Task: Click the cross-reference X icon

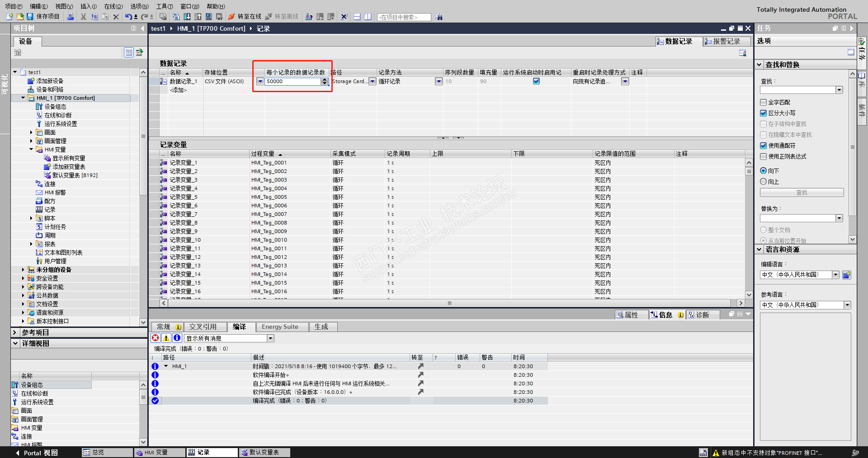Action: [x=344, y=17]
